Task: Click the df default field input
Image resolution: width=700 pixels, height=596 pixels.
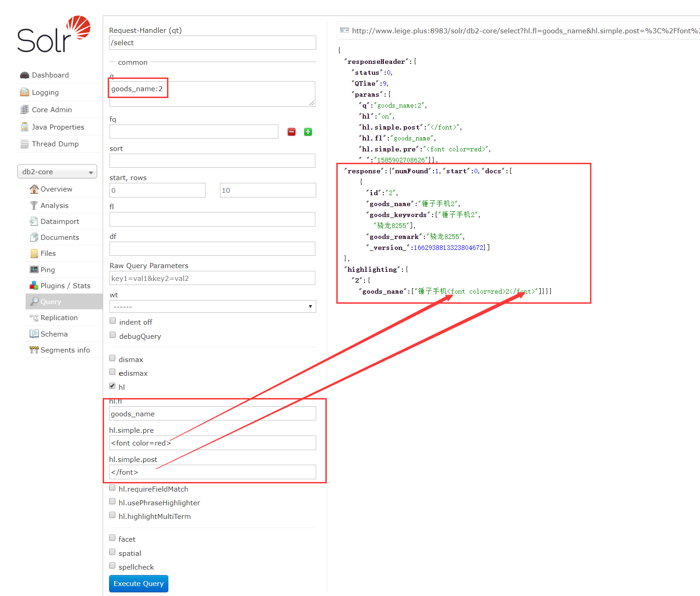Action: (212, 249)
